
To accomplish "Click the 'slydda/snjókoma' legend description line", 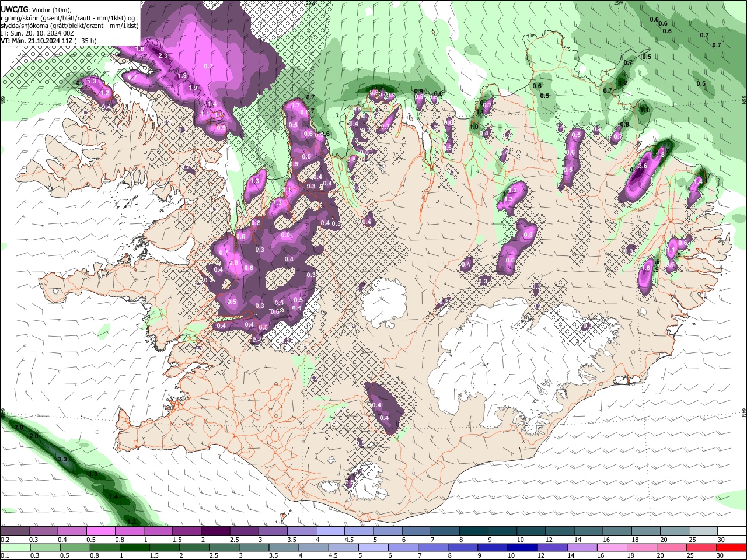I will [69, 26].
